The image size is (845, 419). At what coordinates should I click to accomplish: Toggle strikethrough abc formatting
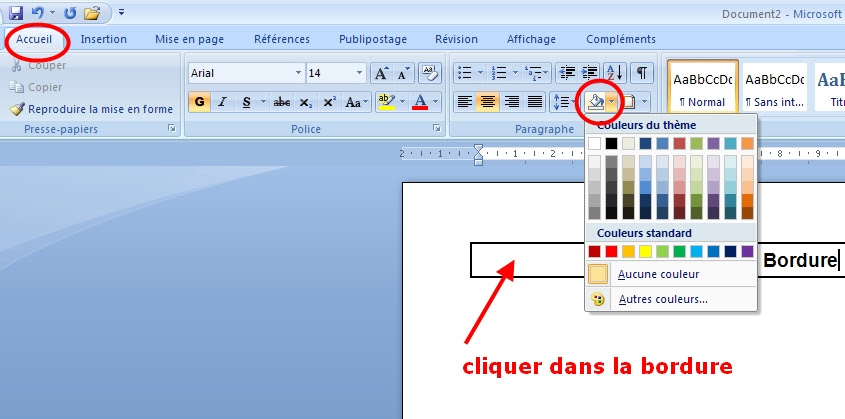[x=282, y=102]
